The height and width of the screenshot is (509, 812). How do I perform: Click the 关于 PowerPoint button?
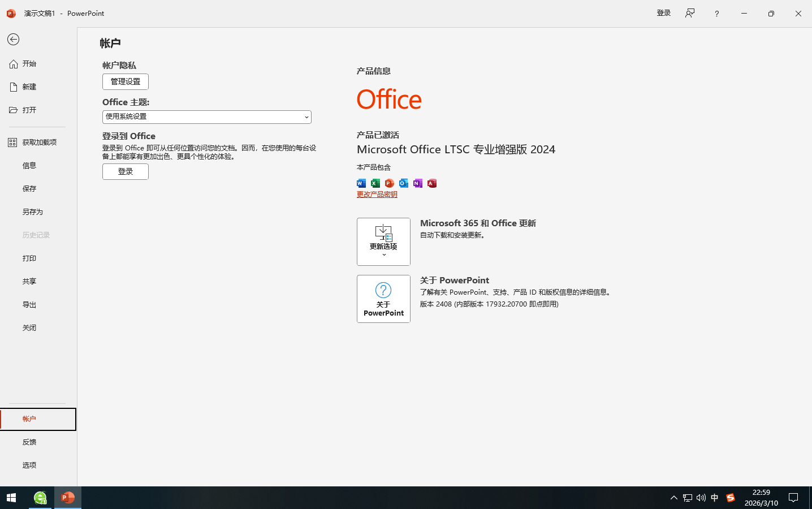point(383,299)
